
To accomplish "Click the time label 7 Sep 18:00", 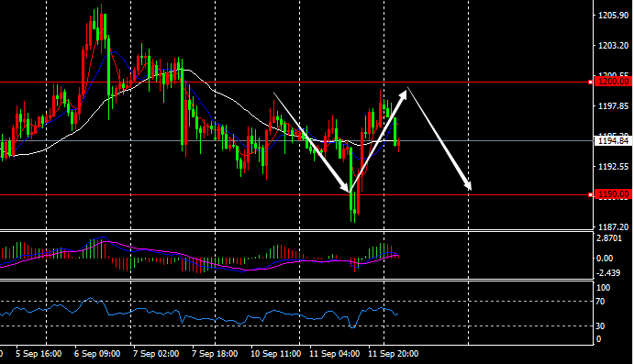I will point(215,354).
